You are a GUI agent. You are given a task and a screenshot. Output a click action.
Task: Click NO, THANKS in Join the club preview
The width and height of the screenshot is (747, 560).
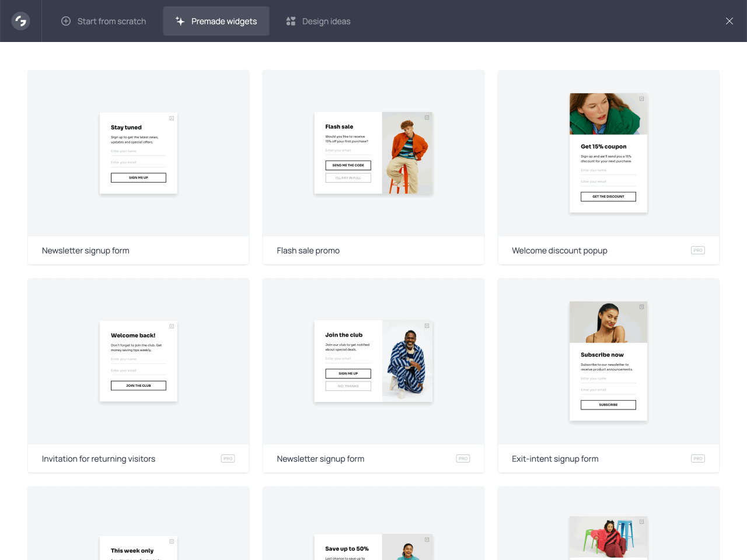348,386
